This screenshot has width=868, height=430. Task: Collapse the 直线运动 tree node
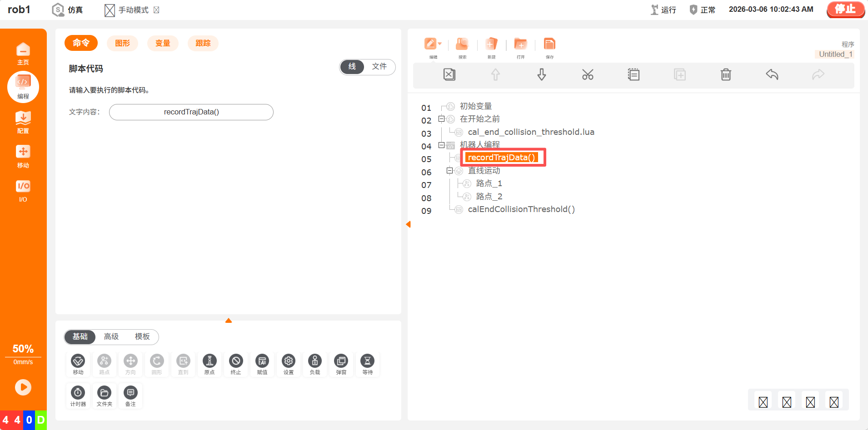pyautogui.click(x=449, y=171)
